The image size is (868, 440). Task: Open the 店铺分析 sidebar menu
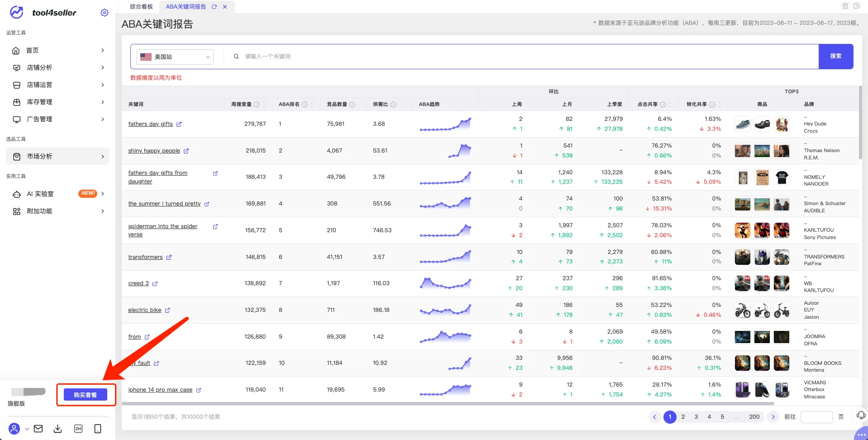tap(57, 67)
